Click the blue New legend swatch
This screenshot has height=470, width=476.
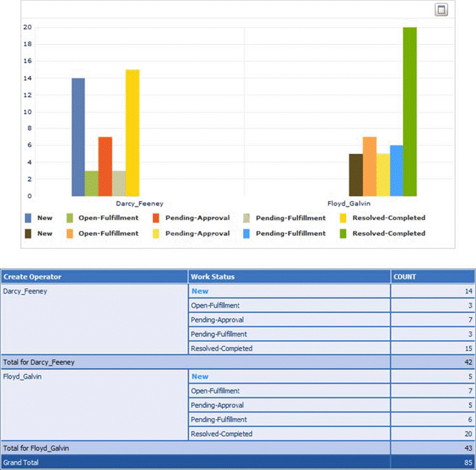pyautogui.click(x=28, y=218)
